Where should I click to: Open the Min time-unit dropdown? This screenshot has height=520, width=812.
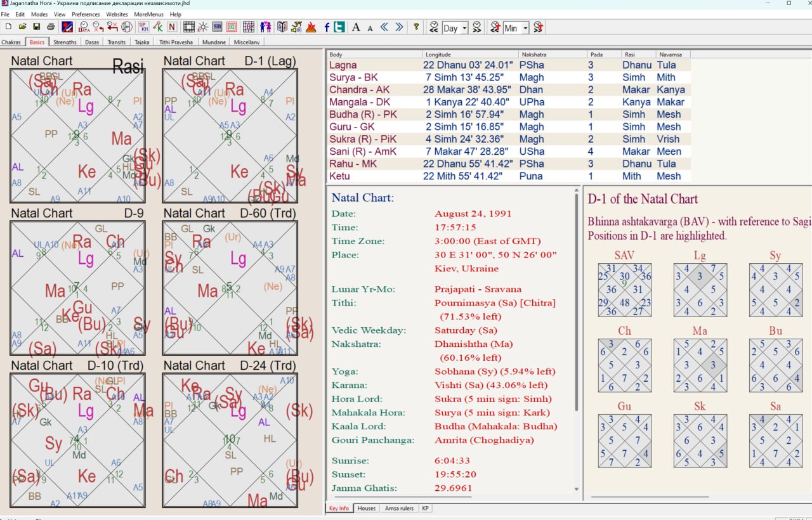click(525, 28)
